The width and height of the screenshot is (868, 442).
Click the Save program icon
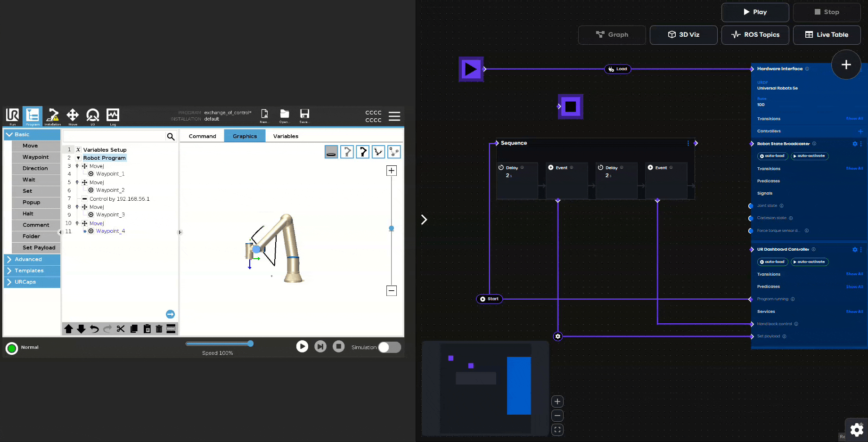pos(304,115)
